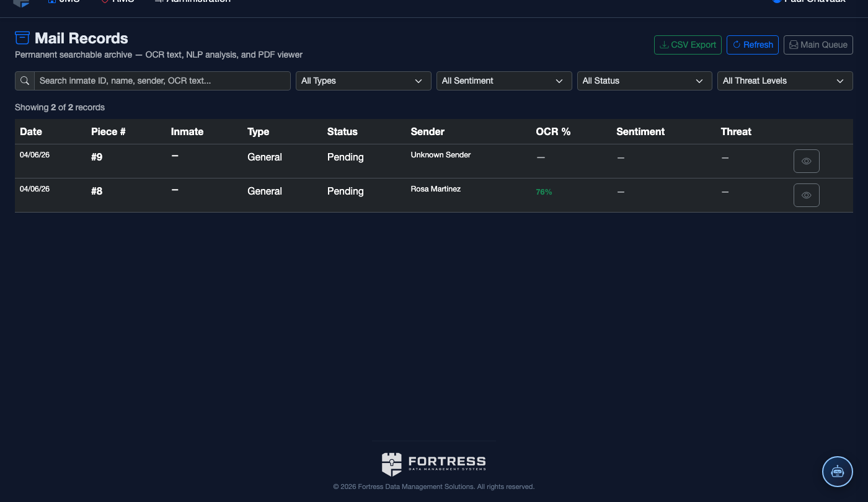Open the Administration menu in the top bar

[192, 2]
